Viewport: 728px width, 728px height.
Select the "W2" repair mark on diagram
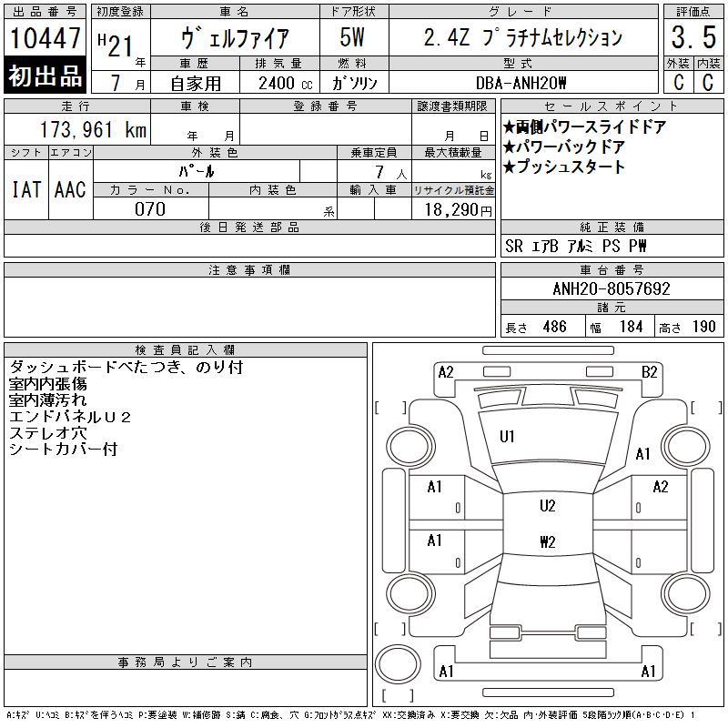tap(548, 541)
